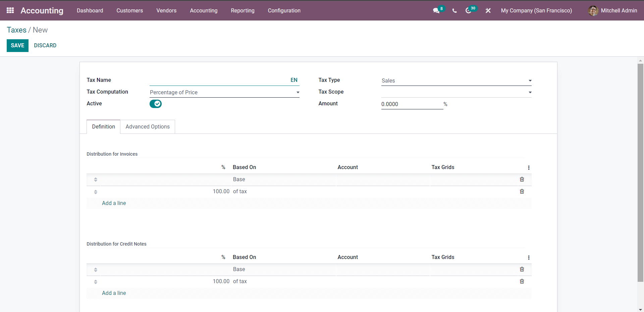Delete the credit notes 'of tax' line

coord(522,281)
